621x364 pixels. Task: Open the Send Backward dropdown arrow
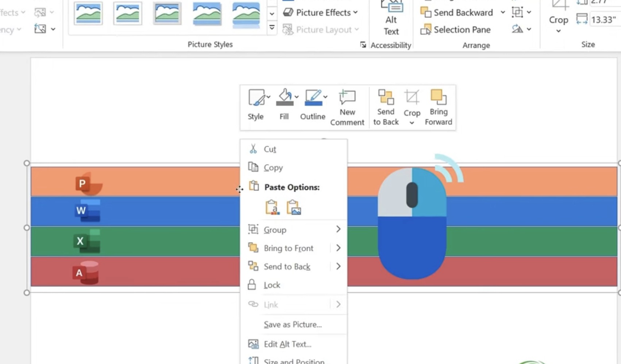pos(503,12)
